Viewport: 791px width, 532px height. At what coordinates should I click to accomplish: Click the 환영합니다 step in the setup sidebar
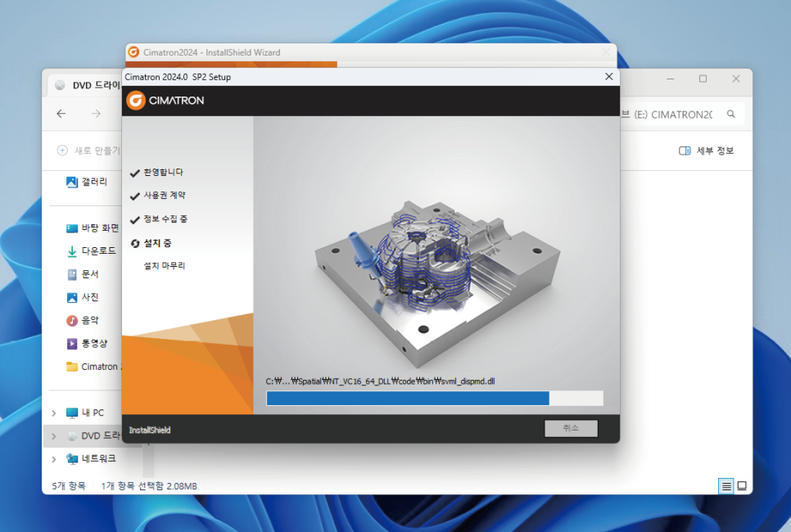click(x=164, y=173)
